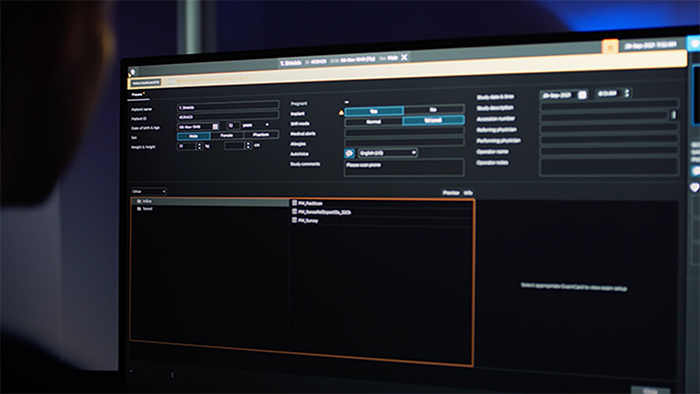Click the orange notification icon beside the clock
The image size is (700, 394).
click(610, 46)
